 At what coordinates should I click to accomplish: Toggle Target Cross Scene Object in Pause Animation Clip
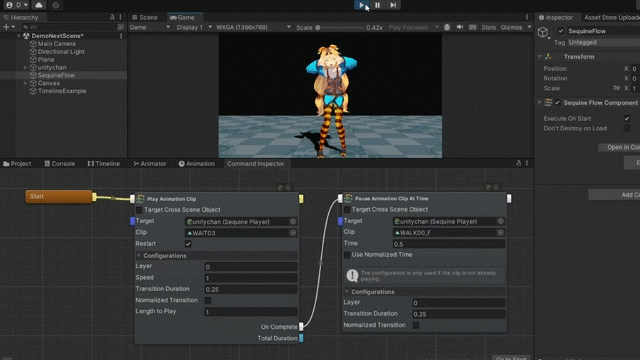tap(347, 209)
